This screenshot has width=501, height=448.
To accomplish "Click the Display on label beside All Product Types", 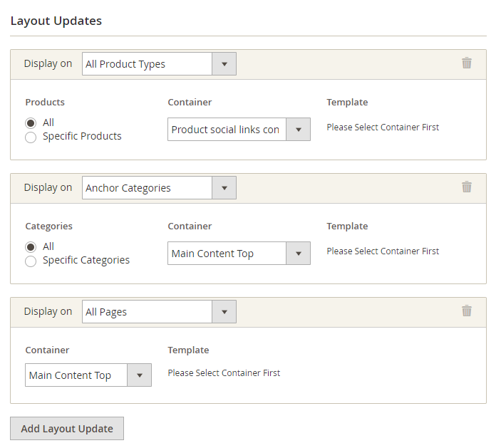I will (x=48, y=64).
